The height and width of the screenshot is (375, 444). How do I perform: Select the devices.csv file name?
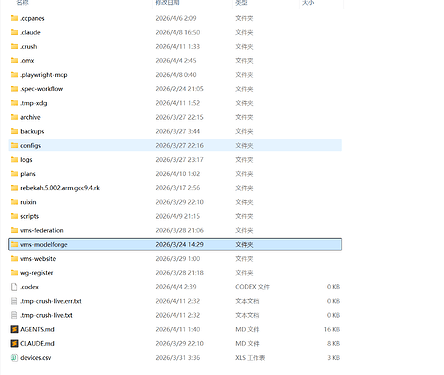point(36,358)
